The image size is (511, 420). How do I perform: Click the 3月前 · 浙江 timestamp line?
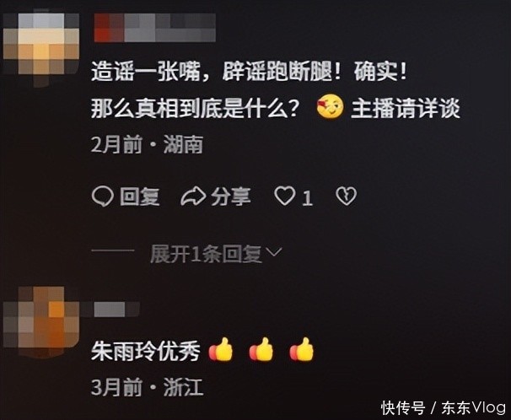click(x=147, y=387)
